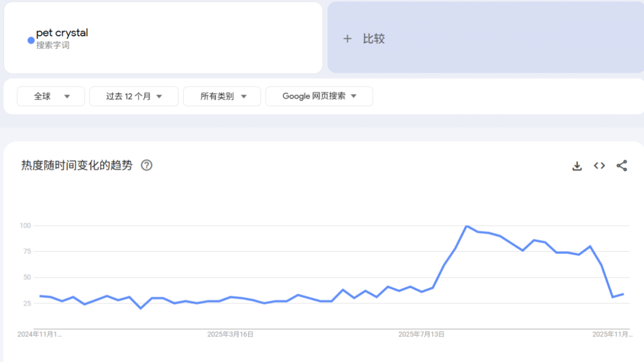Click the plus icon in the 比较 box
This screenshot has width=644, height=362.
[x=348, y=38]
